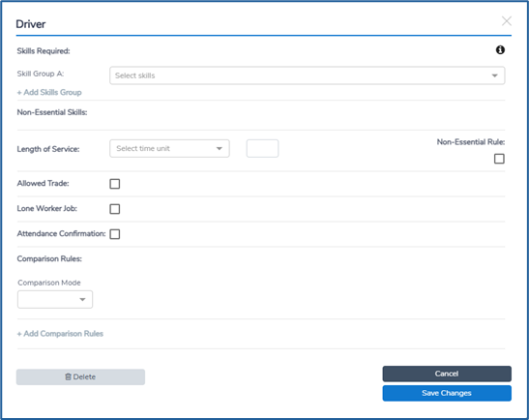Expand the Select time unit dropdown

[x=169, y=149]
